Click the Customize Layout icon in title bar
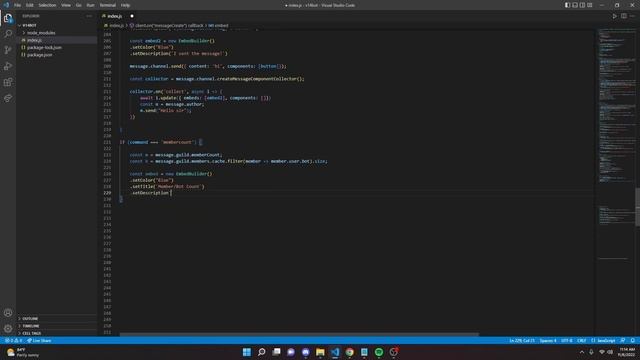The height and width of the screenshot is (360, 640). pos(590,5)
